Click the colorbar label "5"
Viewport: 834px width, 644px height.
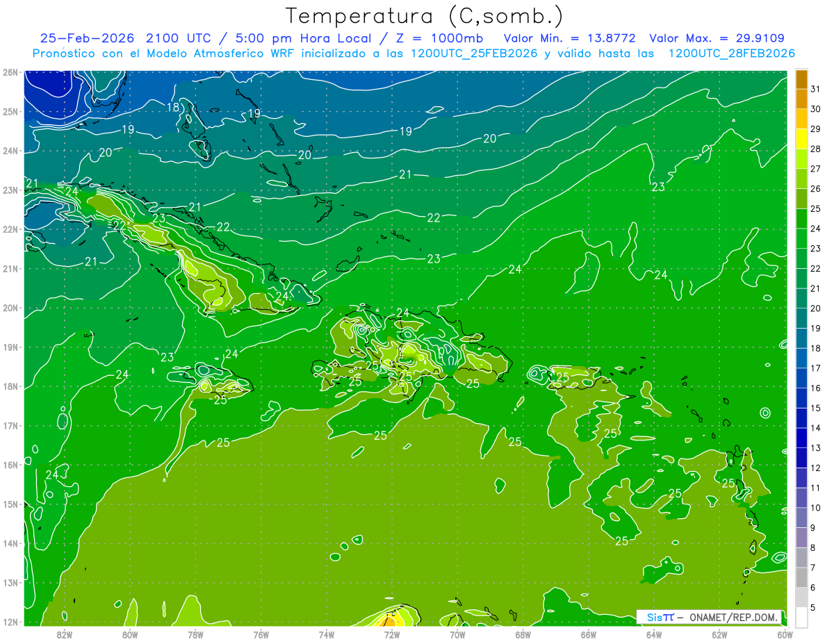813,608
